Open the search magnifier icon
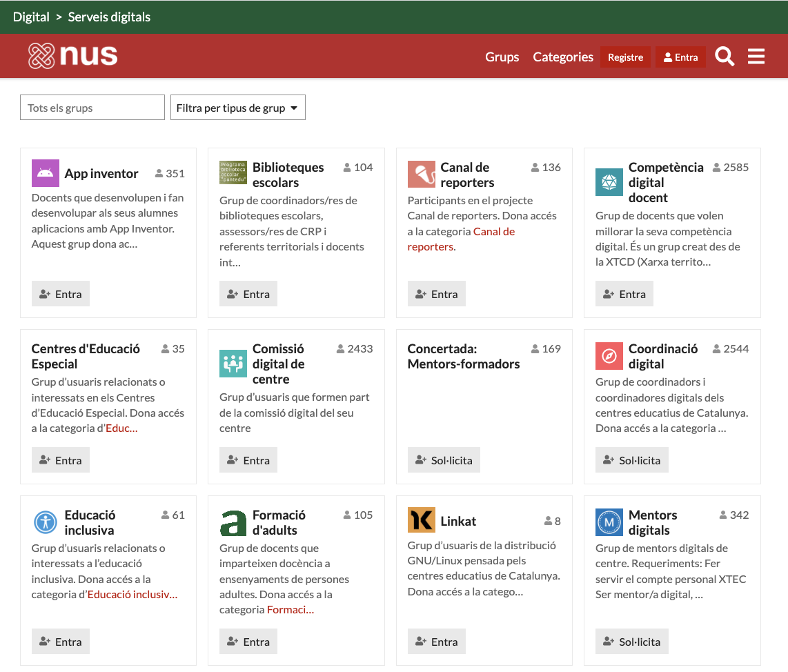The image size is (788, 672). point(725,57)
